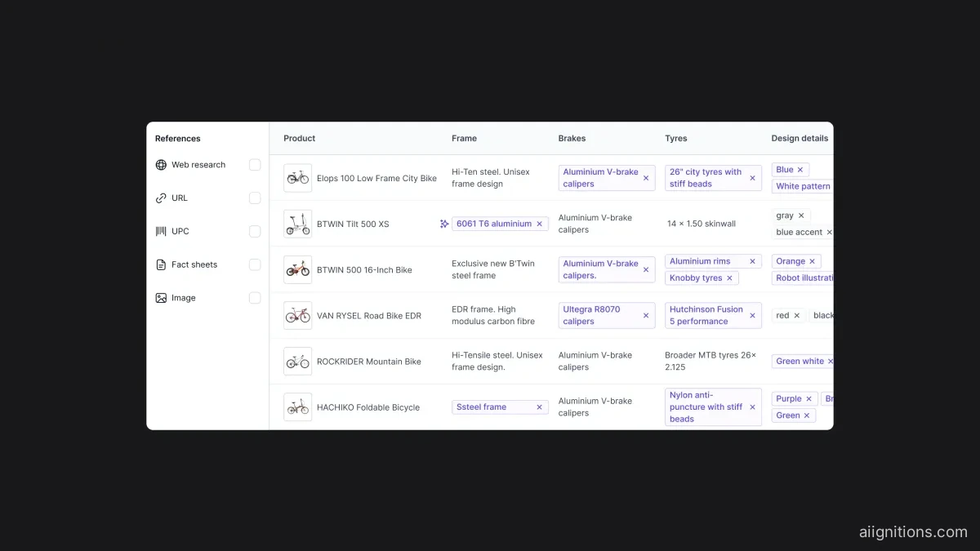Image resolution: width=980 pixels, height=551 pixels.
Task: Remove the Knobby tyres tag
Action: tap(729, 278)
